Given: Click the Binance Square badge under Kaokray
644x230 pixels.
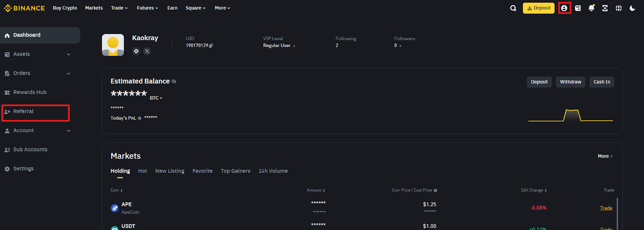Looking at the screenshot, I should 136,51.
